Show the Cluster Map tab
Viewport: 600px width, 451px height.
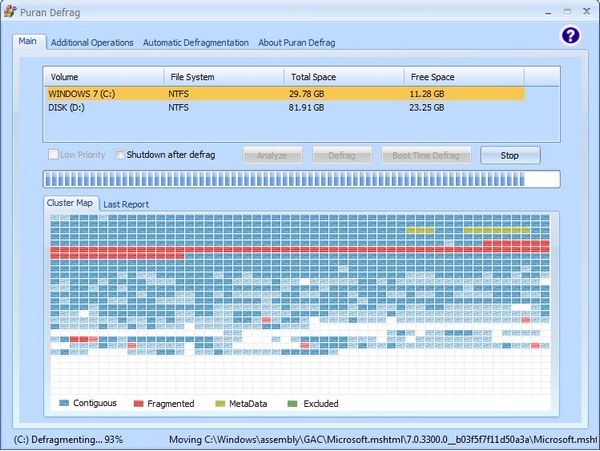(70, 203)
